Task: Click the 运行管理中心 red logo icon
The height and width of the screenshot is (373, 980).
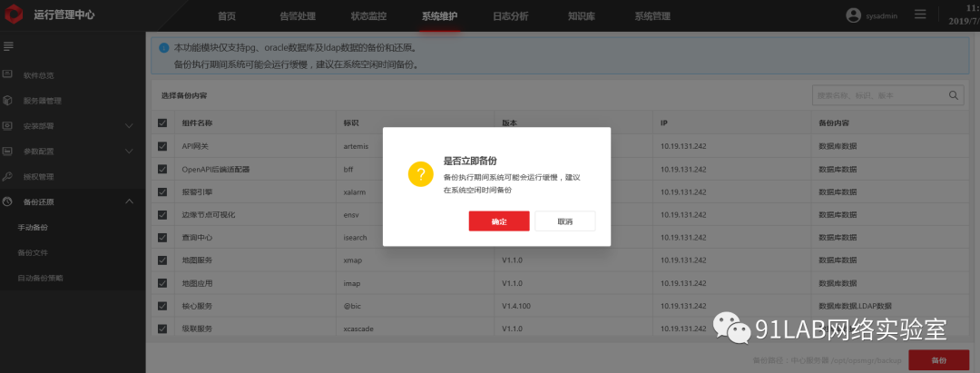Action: (14, 15)
